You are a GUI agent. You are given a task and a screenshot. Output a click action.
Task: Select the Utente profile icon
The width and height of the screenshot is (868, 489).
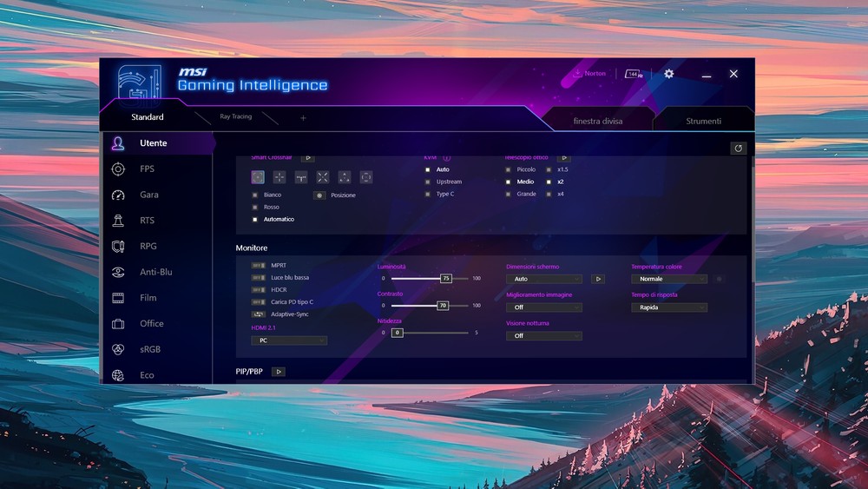[x=118, y=143]
